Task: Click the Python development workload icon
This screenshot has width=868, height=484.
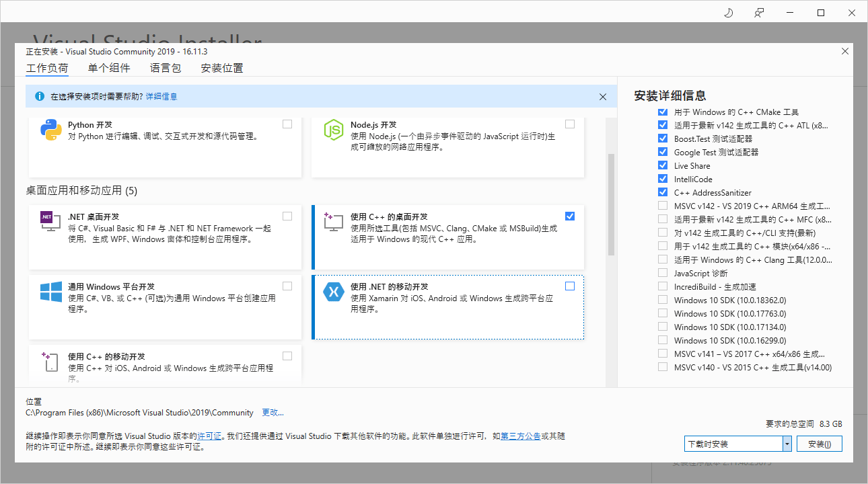Action: pyautogui.click(x=51, y=130)
